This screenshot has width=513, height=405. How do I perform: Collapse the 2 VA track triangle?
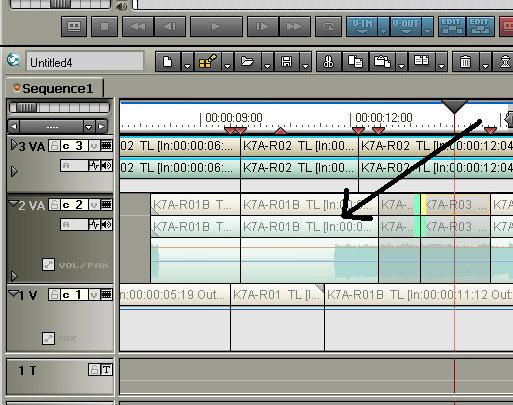point(13,204)
